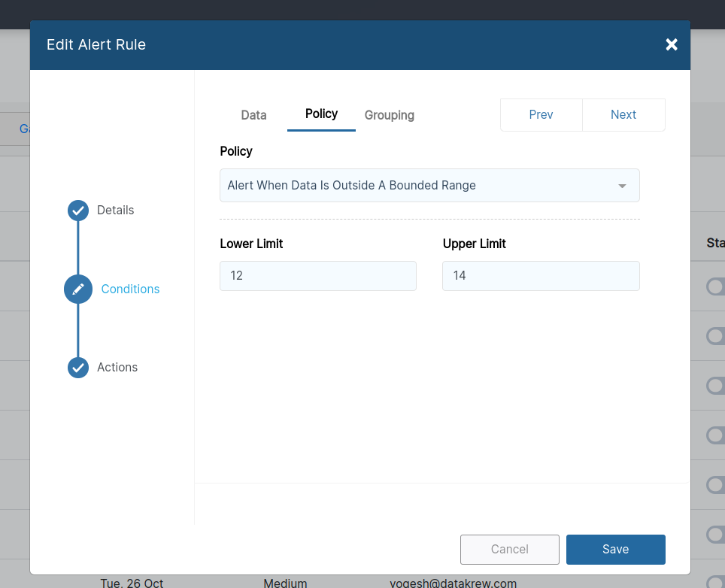Toggle the fourth switch in the status column
Image resolution: width=725 pixels, height=588 pixels.
714,435
